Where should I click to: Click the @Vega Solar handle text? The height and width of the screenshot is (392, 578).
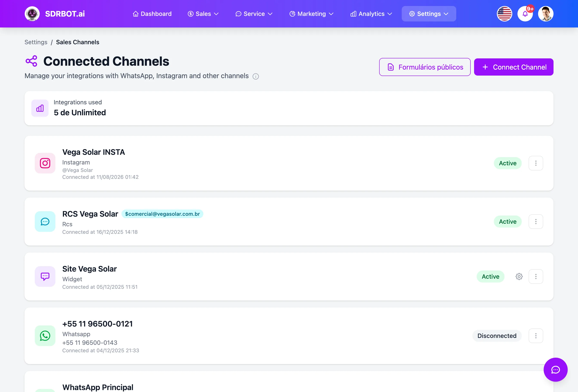click(x=77, y=170)
